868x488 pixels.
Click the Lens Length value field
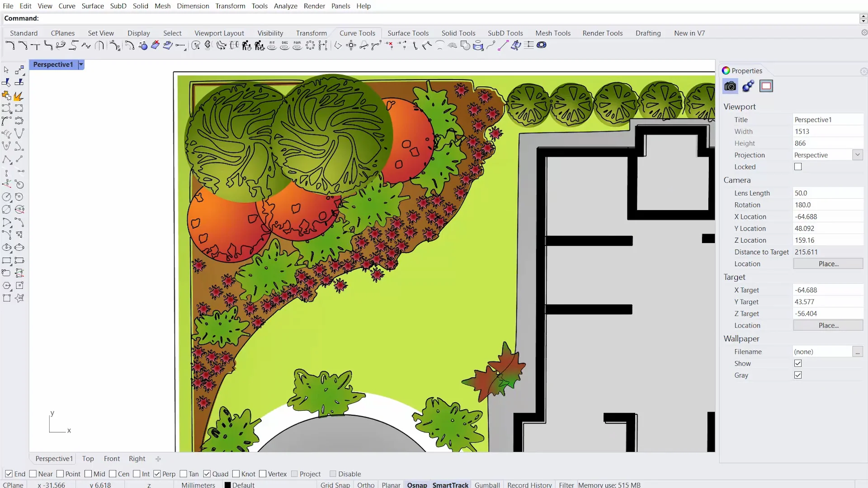coord(828,193)
